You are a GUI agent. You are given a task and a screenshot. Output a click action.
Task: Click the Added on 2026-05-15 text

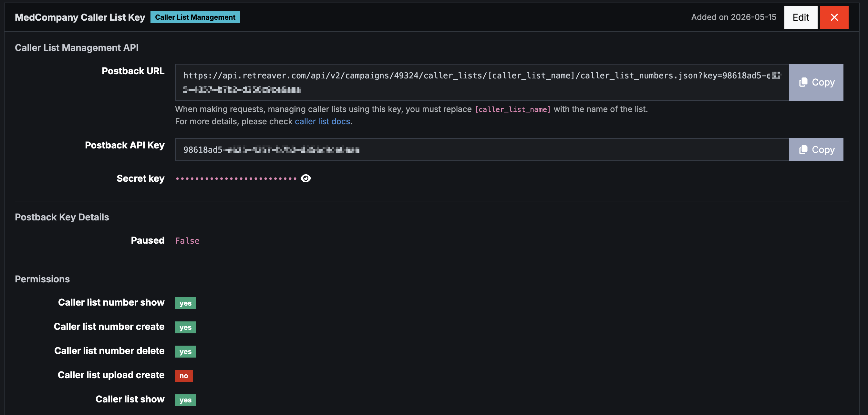[x=734, y=17]
